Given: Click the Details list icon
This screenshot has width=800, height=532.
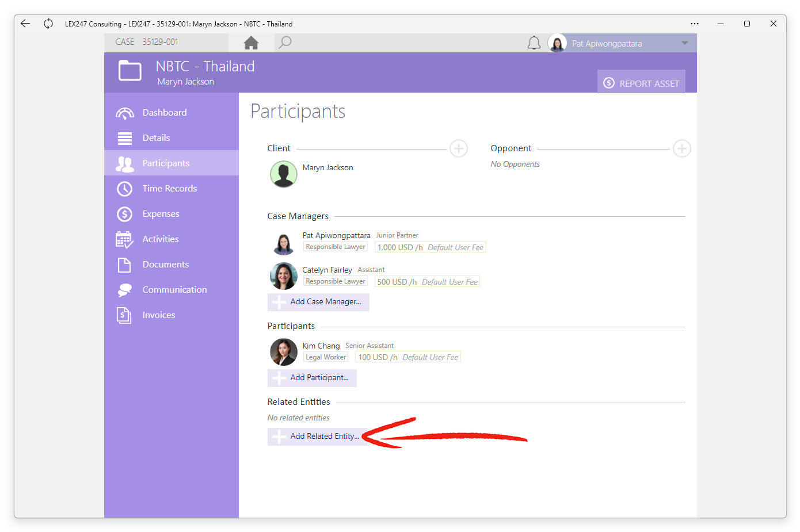Looking at the screenshot, I should [125, 138].
